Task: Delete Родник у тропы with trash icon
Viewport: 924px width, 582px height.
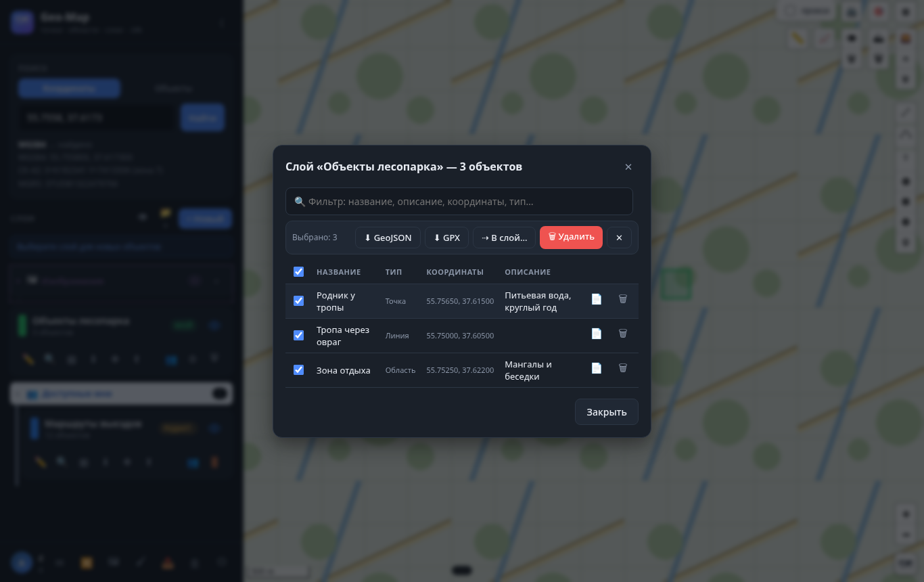Action: click(x=623, y=299)
